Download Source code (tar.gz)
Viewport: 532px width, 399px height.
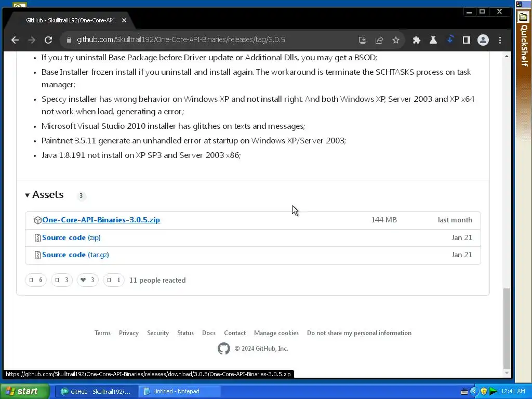(75, 255)
